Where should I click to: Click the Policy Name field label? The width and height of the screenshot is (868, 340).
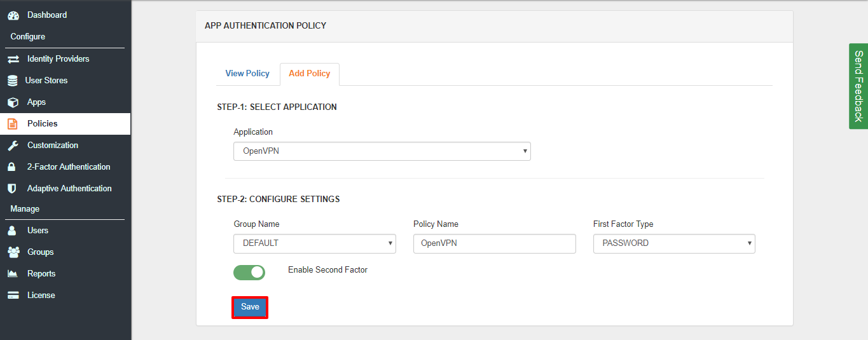pyautogui.click(x=436, y=224)
